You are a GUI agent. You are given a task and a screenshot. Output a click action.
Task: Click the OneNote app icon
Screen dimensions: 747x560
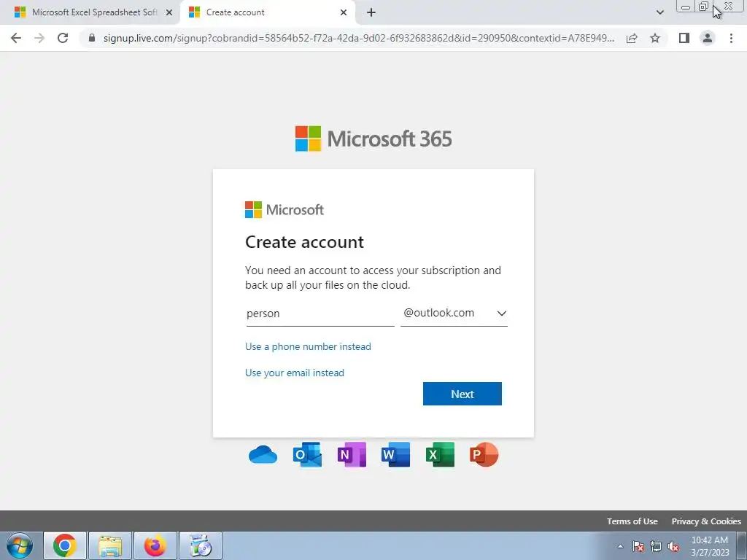click(x=352, y=455)
